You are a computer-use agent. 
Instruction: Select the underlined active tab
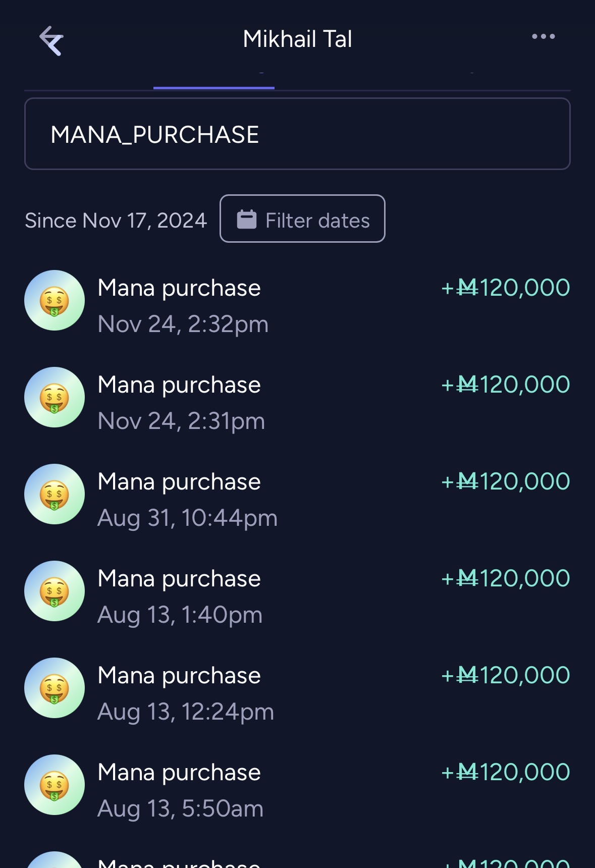214,81
